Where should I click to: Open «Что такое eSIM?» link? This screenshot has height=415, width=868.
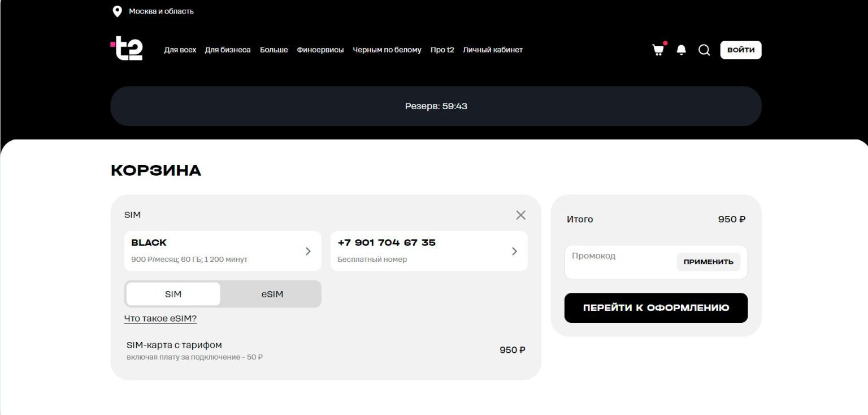160,318
